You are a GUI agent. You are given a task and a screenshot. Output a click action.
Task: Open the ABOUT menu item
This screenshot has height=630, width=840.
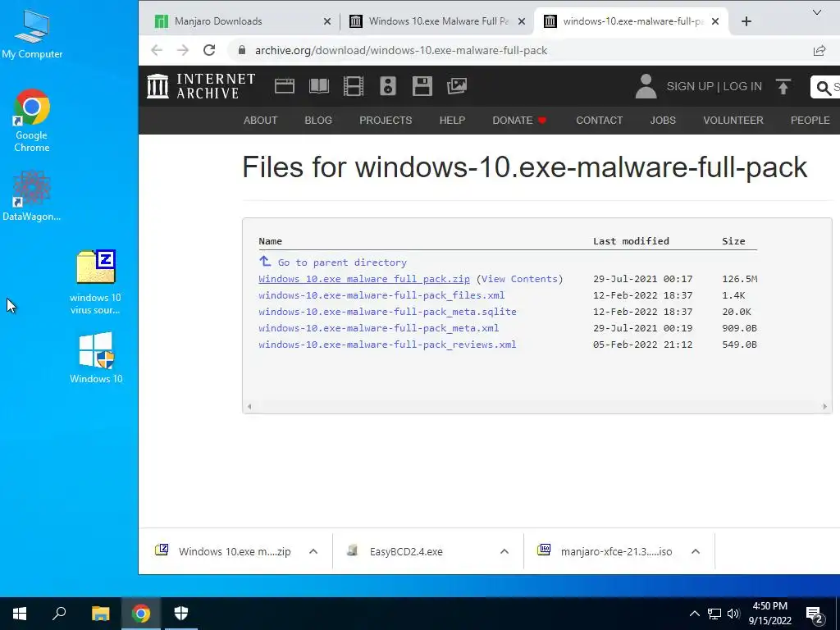(x=260, y=121)
